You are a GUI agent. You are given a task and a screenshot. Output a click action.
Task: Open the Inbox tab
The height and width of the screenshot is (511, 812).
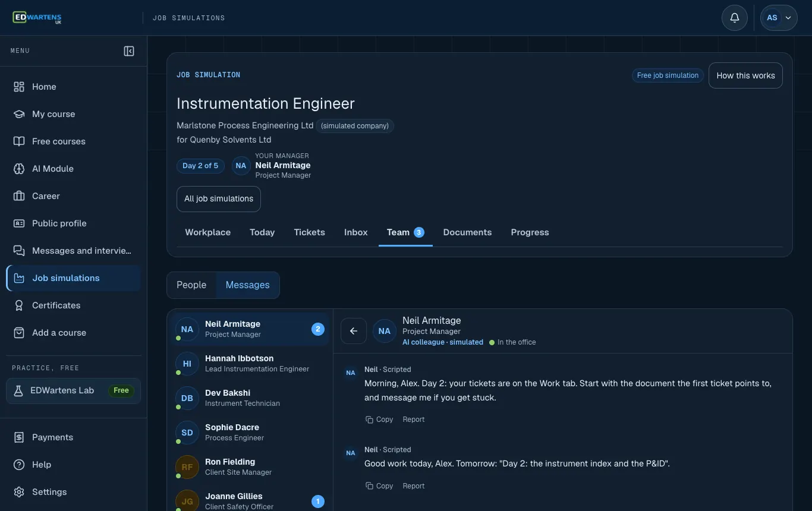[x=356, y=232]
